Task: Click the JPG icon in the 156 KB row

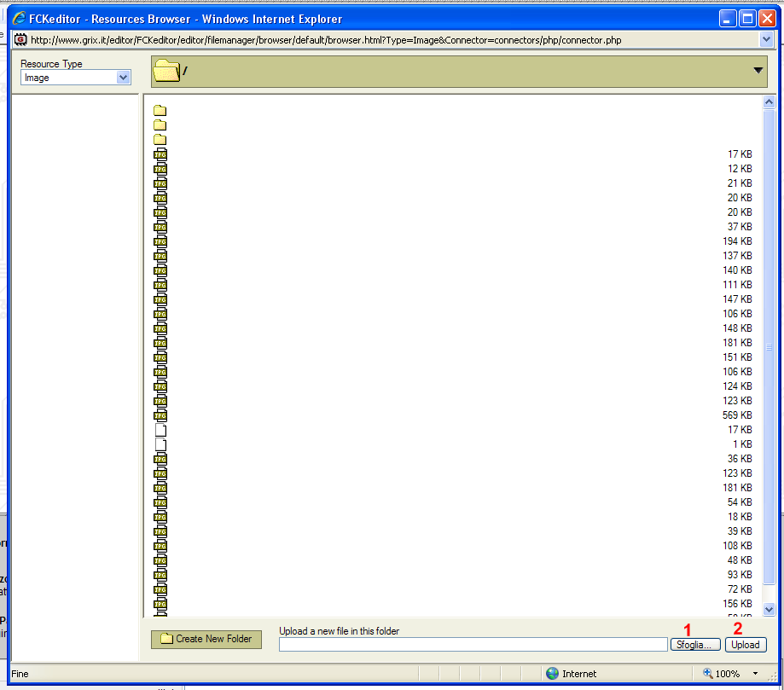Action: pyautogui.click(x=160, y=604)
